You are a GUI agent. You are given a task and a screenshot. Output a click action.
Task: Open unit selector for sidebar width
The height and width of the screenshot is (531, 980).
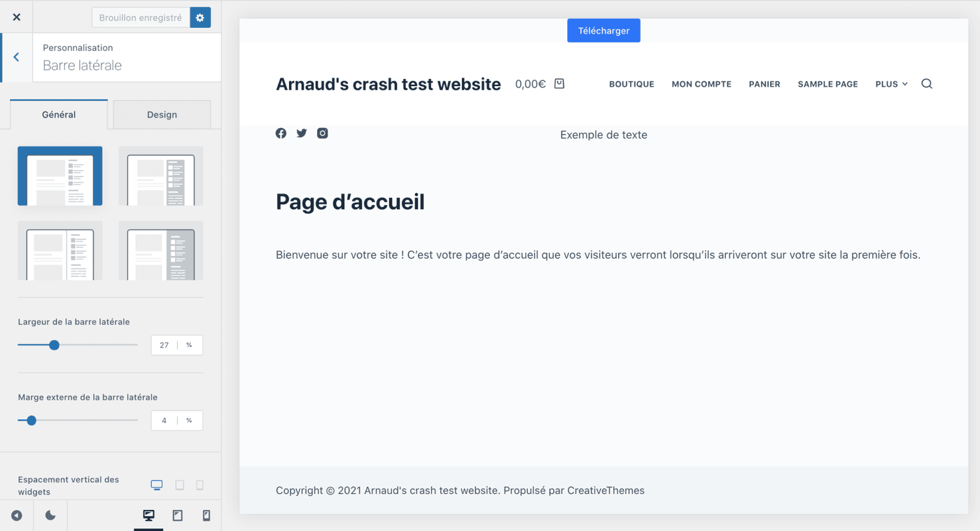tap(189, 345)
